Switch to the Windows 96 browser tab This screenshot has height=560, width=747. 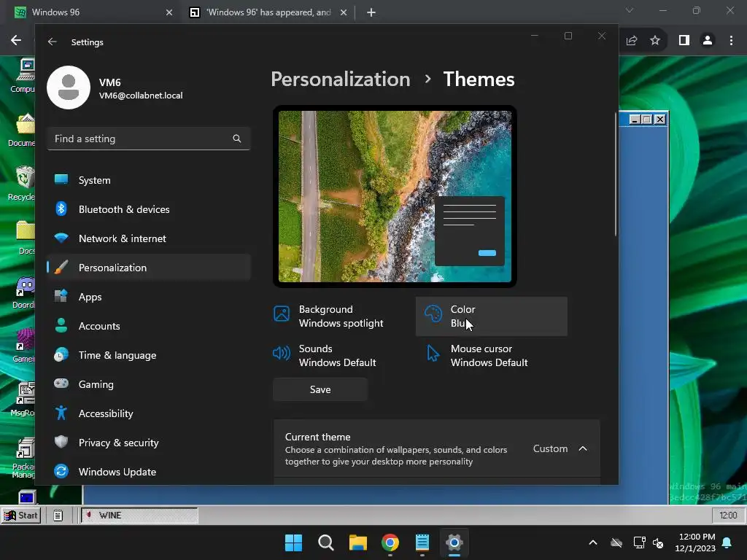coord(91,12)
